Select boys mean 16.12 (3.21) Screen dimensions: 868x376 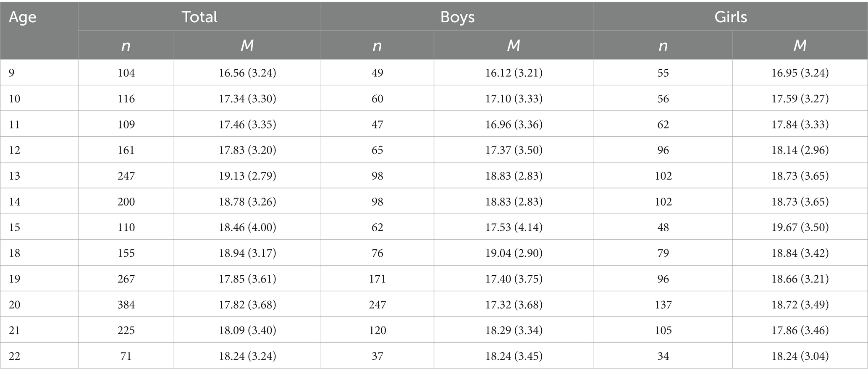[x=514, y=73]
